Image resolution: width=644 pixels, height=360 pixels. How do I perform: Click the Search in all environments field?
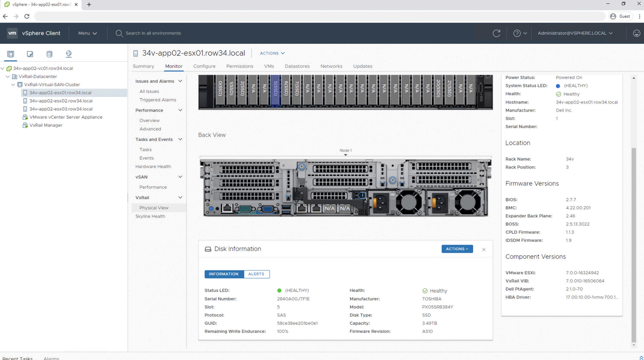point(153,33)
